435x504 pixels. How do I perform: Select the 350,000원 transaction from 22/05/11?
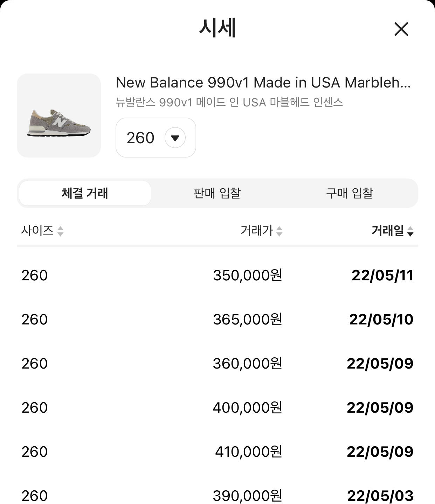click(x=247, y=275)
